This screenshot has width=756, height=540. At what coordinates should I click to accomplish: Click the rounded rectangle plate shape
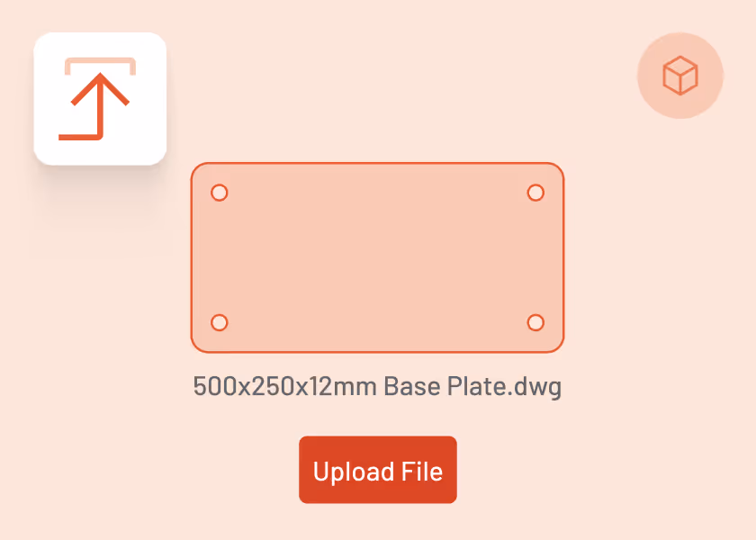[x=377, y=257]
